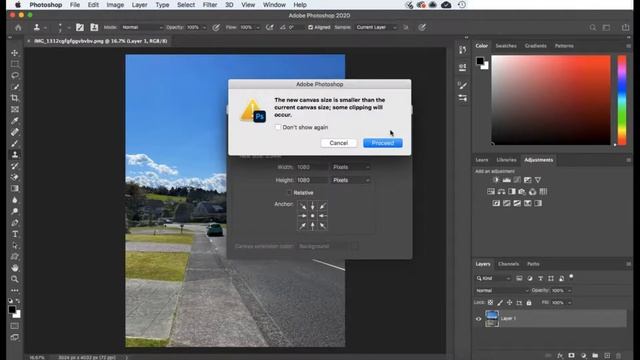Open the Search icon in options bar
The image size is (640, 360).
click(593, 27)
